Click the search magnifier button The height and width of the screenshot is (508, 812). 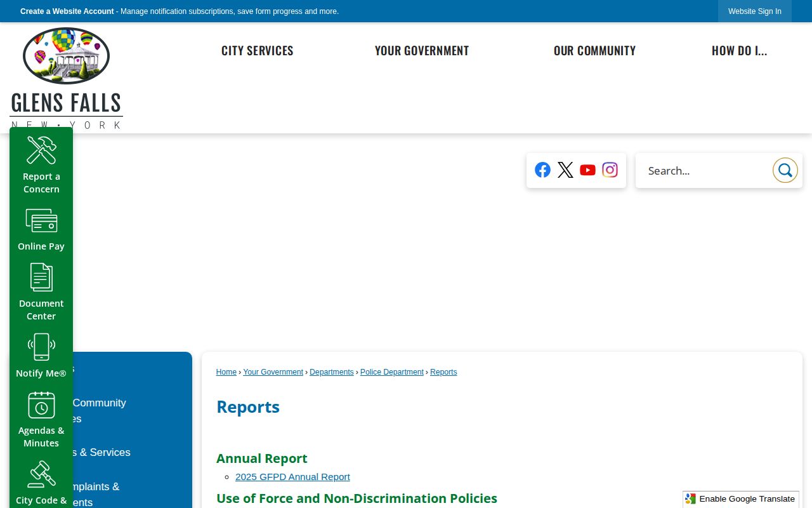tap(785, 170)
